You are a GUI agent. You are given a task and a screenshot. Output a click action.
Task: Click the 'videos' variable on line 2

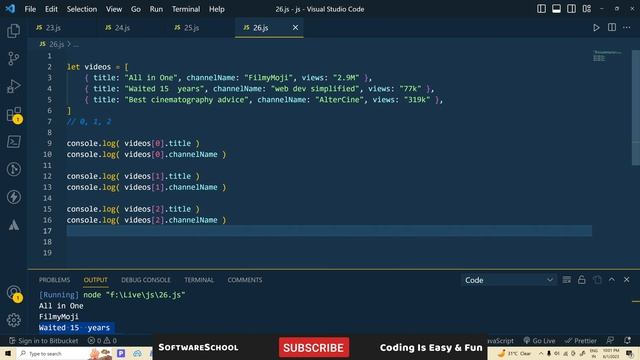click(98, 67)
